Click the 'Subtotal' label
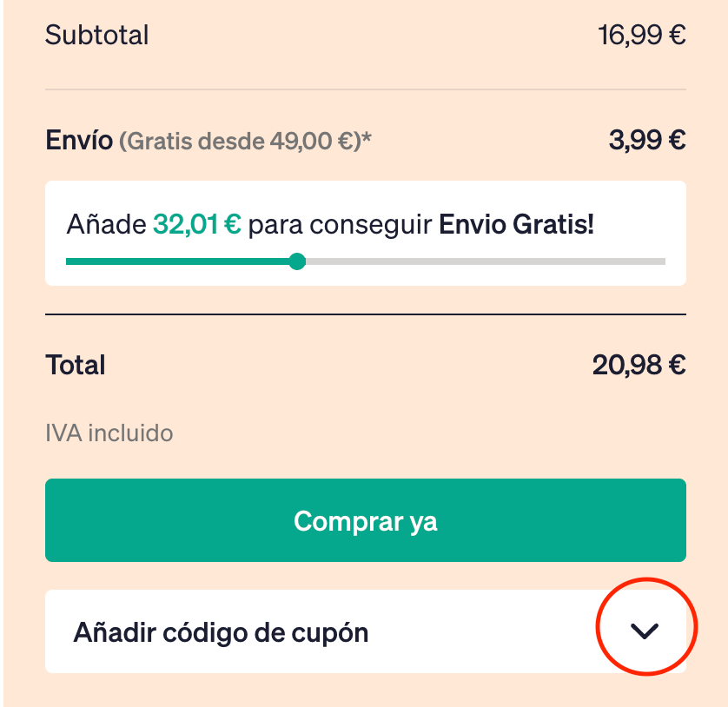The image size is (728, 707). [x=96, y=35]
